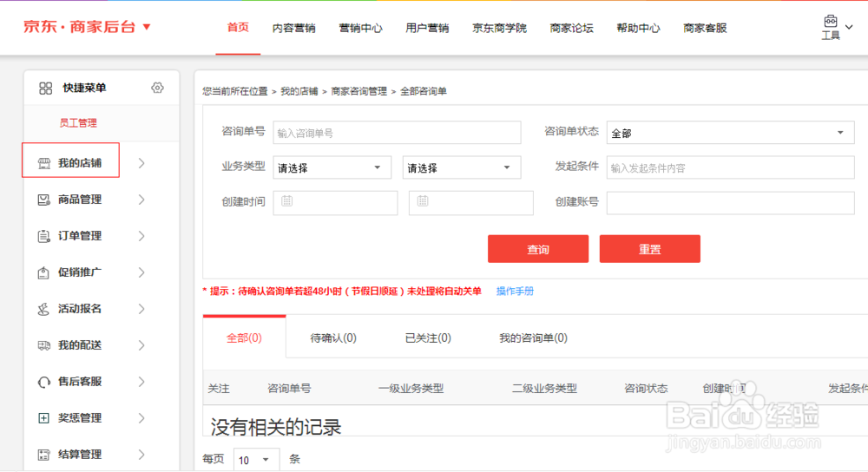The height and width of the screenshot is (472, 868).
Task: Open the start date calendar icon
Action: 286,201
